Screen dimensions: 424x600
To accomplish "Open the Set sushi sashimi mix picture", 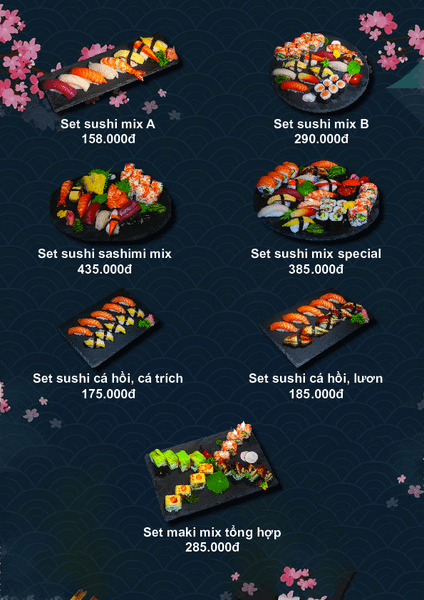I will tap(111, 202).
